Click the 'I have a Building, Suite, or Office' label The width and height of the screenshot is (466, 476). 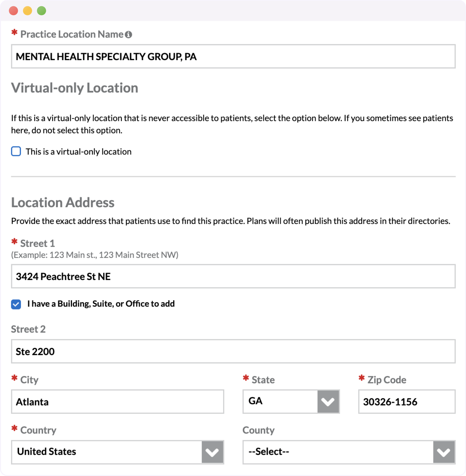[x=101, y=304]
